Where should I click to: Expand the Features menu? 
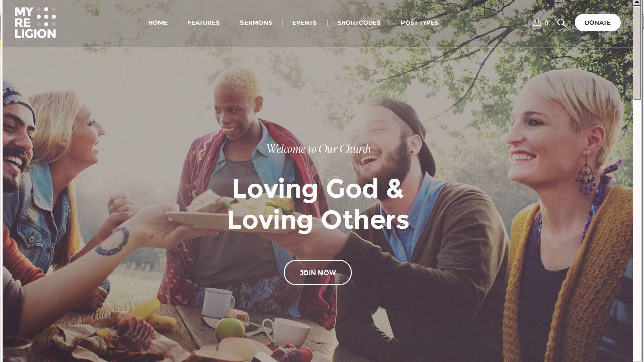pyautogui.click(x=204, y=23)
